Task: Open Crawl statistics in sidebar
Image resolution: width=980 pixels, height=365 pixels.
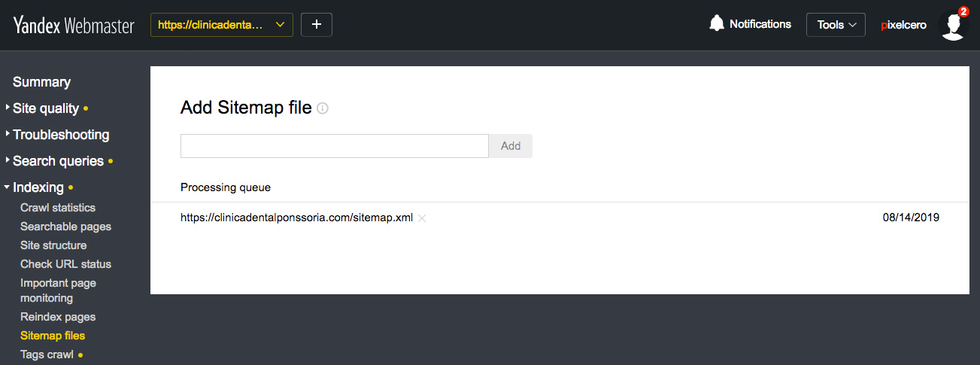Action: coord(58,208)
